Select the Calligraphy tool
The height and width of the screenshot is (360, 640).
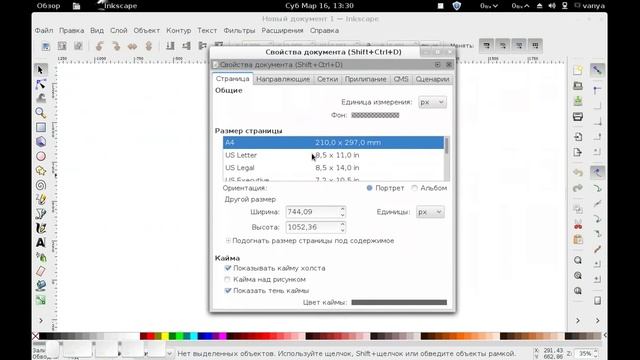tap(40, 228)
